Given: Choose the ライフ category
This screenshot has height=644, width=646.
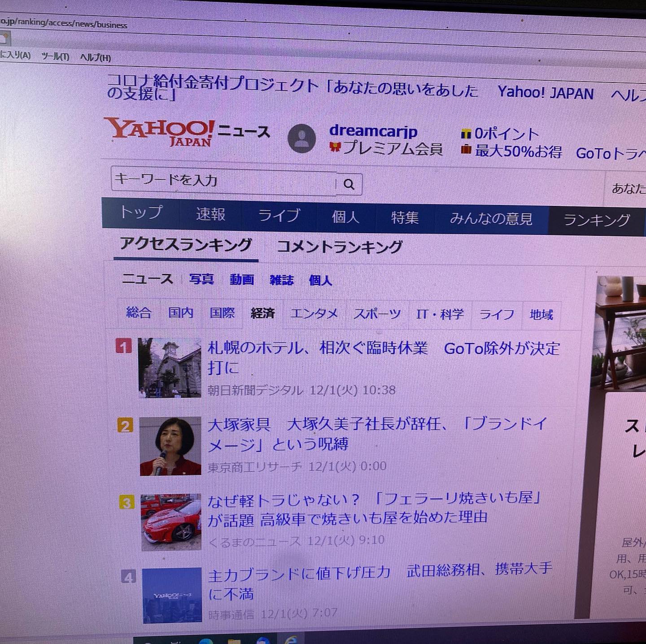Looking at the screenshot, I should click(497, 315).
